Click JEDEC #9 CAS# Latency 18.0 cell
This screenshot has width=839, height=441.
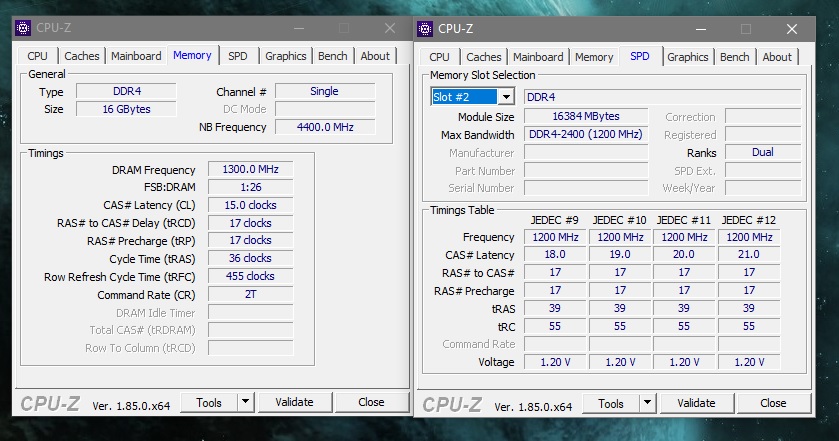(555, 254)
